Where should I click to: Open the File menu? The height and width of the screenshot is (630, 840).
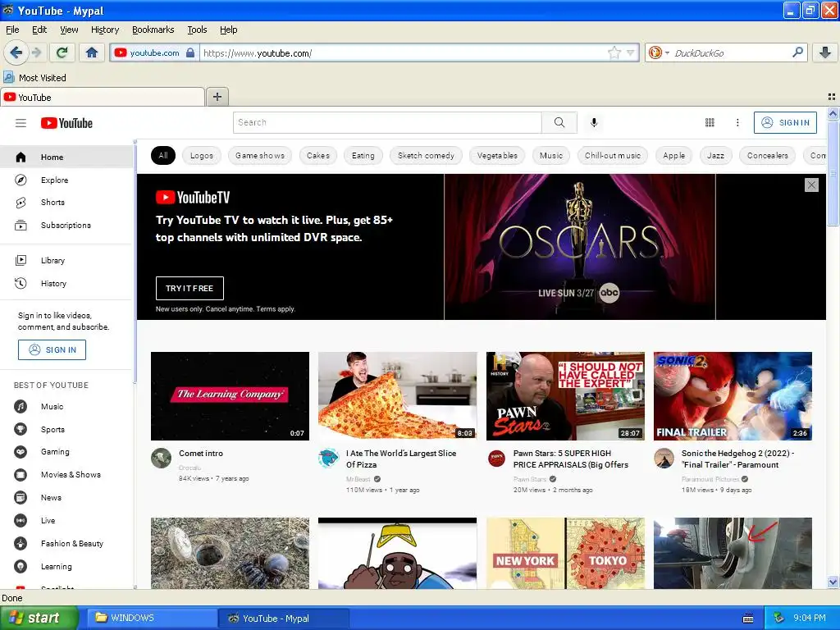pyautogui.click(x=12, y=30)
